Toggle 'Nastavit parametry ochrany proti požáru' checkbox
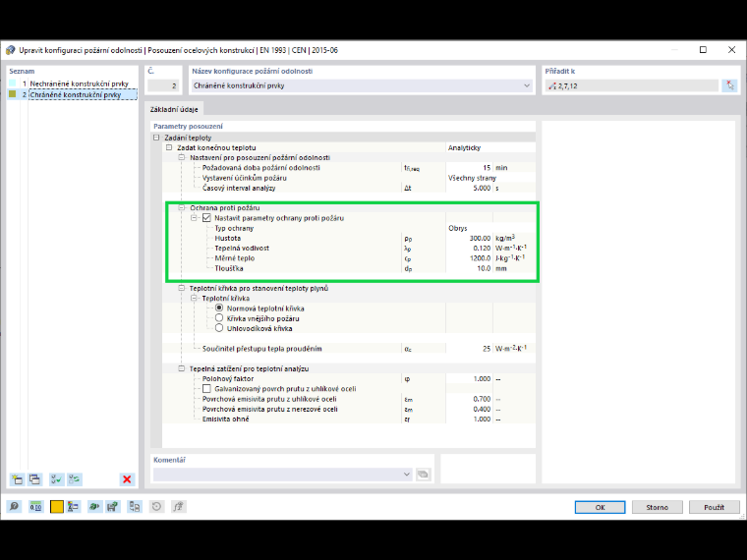 (x=206, y=218)
